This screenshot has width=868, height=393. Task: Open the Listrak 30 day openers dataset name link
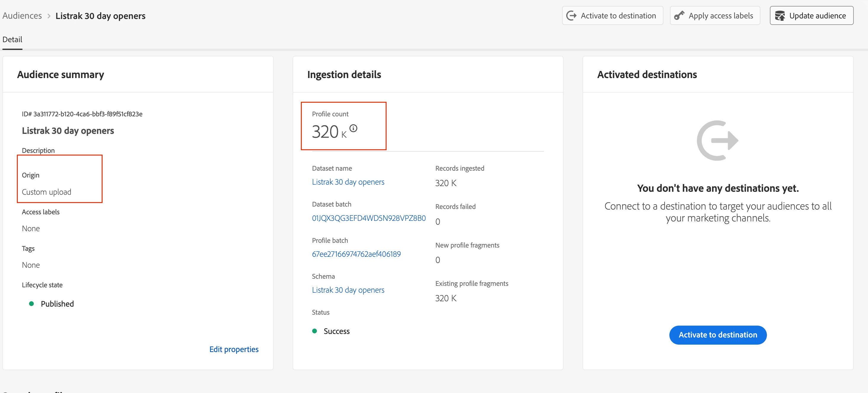348,182
